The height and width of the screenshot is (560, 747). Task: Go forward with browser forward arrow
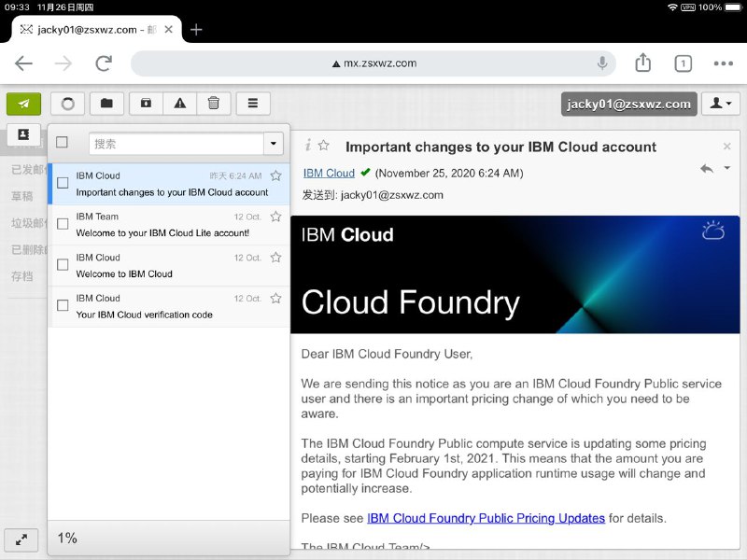click(x=63, y=63)
